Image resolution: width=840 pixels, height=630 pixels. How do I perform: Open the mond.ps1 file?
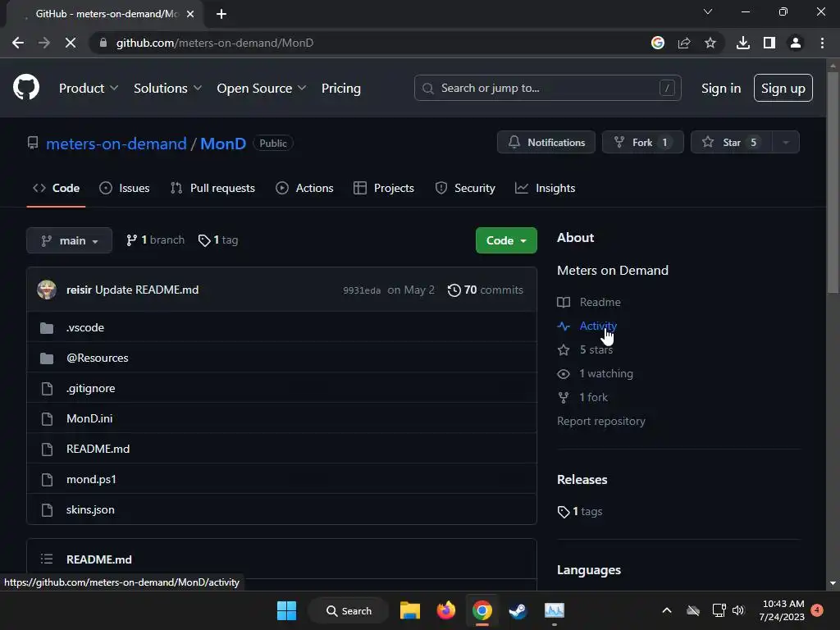(91, 479)
